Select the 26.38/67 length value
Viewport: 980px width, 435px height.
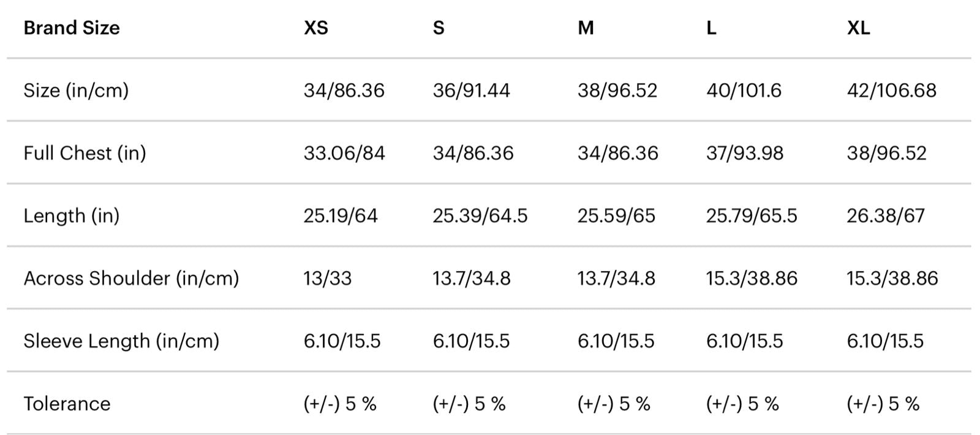[885, 216]
